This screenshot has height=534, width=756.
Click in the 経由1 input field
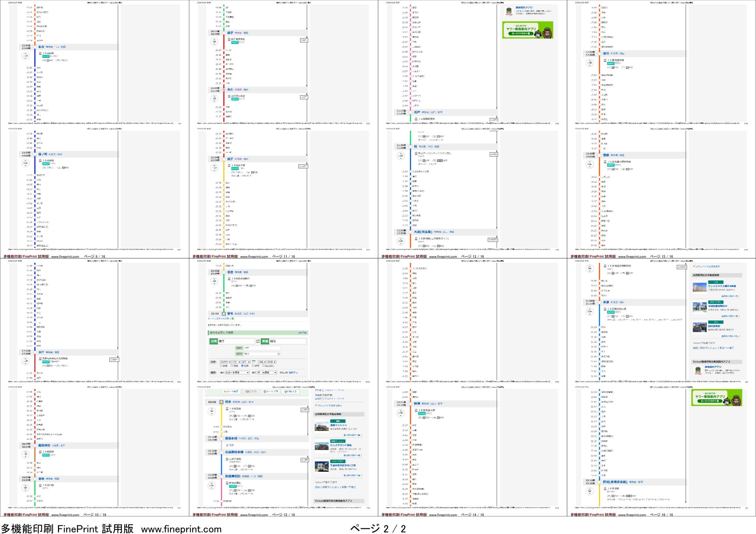(x=262, y=348)
